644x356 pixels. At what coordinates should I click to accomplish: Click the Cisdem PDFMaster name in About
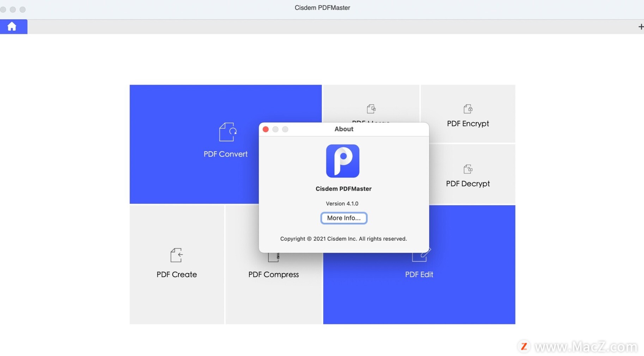coord(344,189)
